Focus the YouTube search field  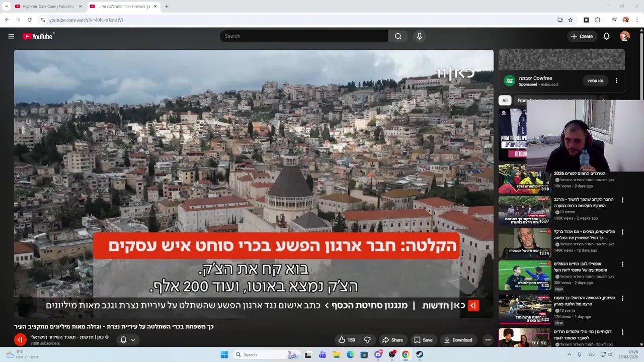[304, 36]
